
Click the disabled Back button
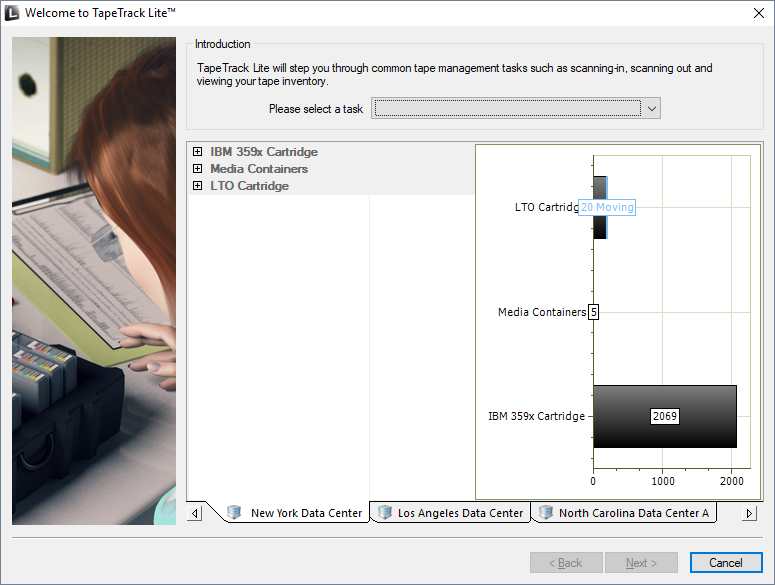[566, 563]
